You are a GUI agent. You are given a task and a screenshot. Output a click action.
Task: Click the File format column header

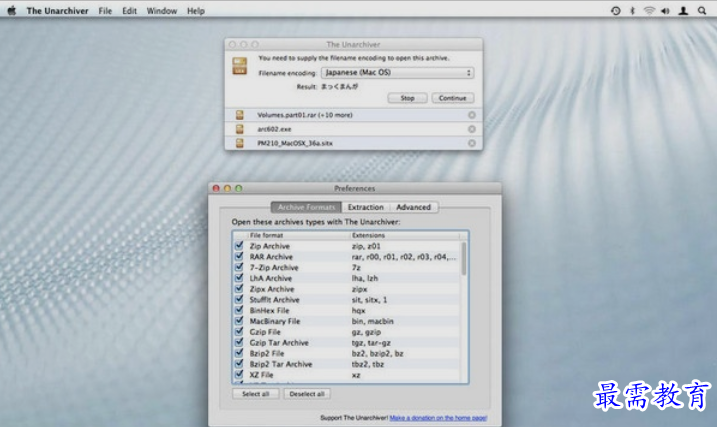(x=298, y=235)
